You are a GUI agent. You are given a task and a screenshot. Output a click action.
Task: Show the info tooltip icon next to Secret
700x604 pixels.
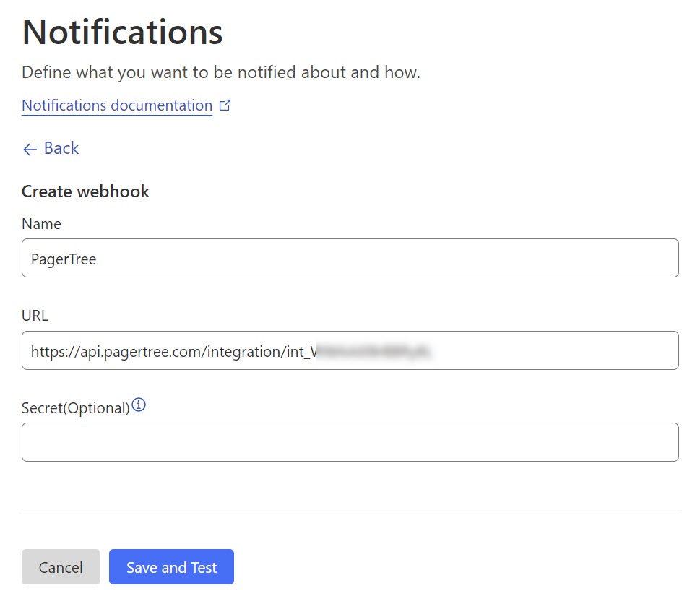coord(139,406)
